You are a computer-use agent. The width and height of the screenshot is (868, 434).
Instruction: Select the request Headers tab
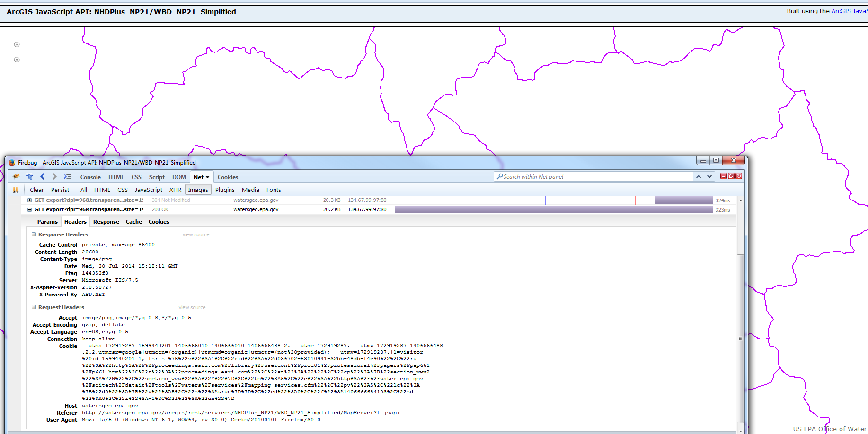[75, 222]
